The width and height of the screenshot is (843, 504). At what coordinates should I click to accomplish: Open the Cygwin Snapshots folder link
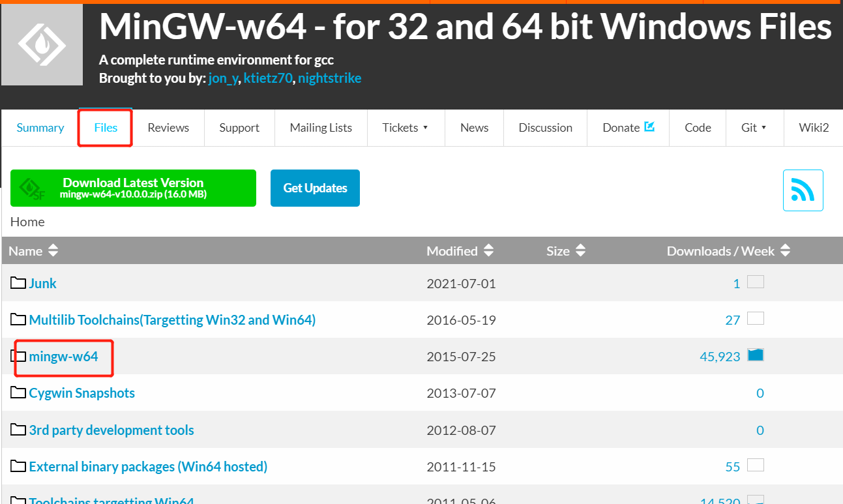tap(82, 393)
